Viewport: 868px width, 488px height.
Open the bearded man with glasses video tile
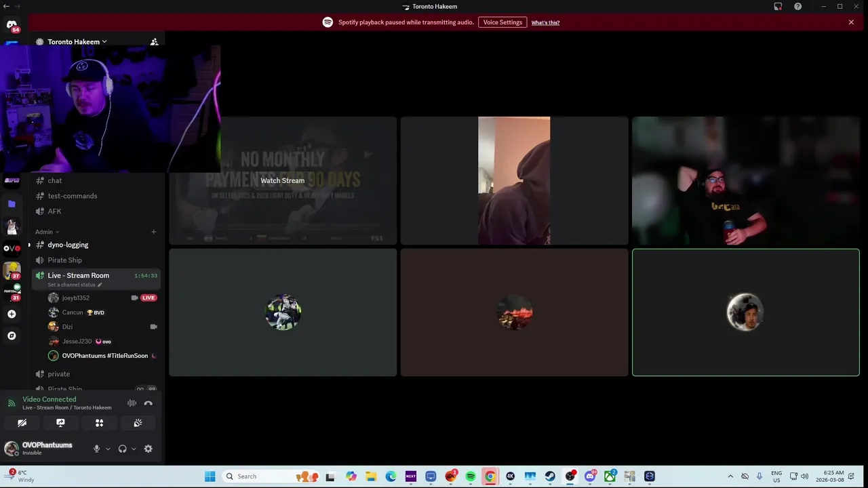coord(746,181)
